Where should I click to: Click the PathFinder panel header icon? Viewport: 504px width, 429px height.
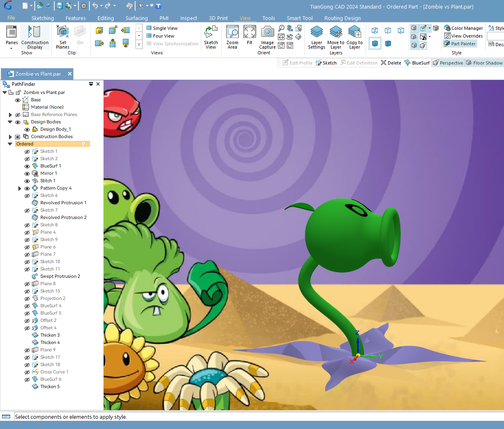click(x=6, y=84)
